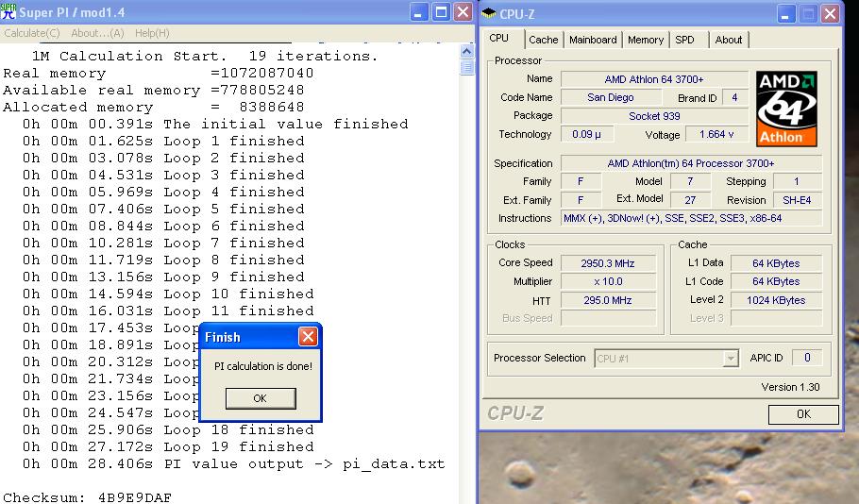Click the HTT value 295.0 MHz
Screen dimensions: 859x504
click(608, 300)
